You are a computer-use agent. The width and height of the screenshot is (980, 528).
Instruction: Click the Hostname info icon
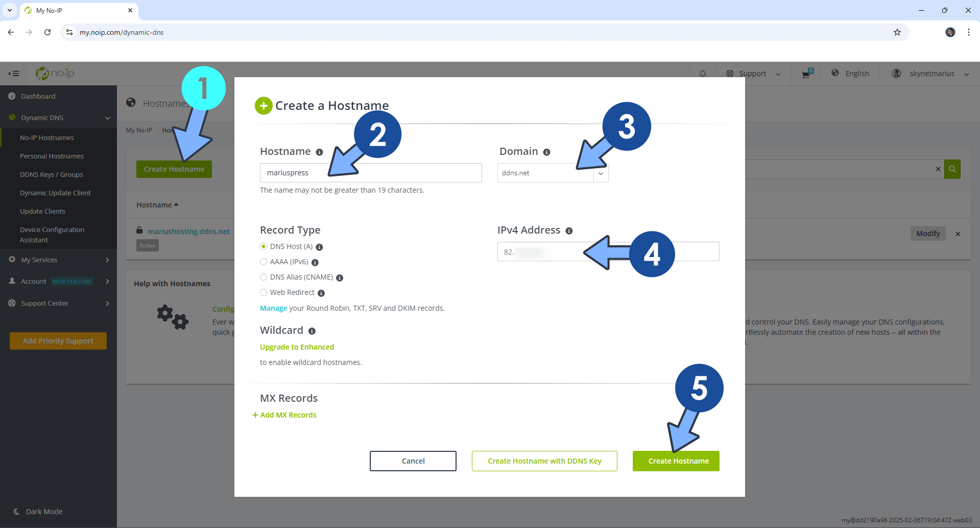point(319,152)
